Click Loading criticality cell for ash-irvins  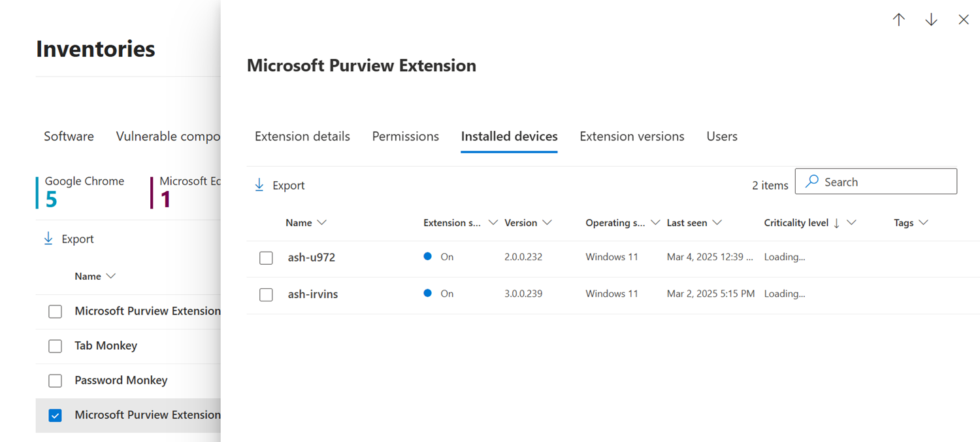(x=785, y=294)
